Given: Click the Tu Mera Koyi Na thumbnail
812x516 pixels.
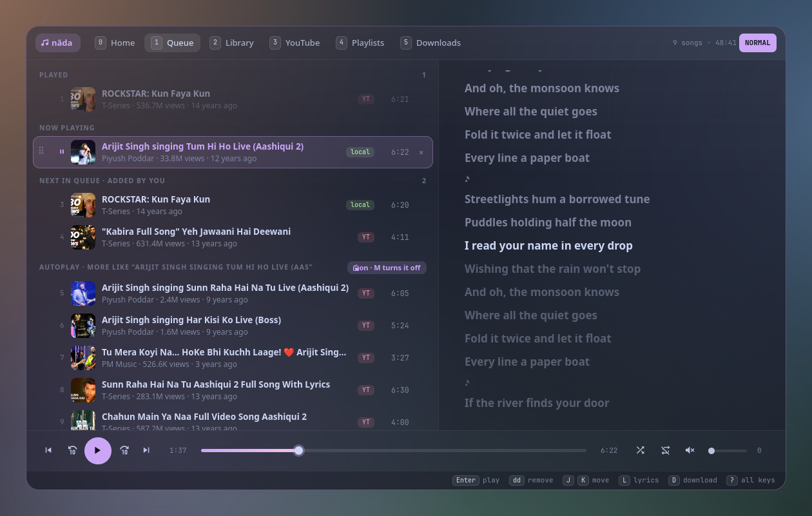Looking at the screenshot, I should click(x=83, y=358).
